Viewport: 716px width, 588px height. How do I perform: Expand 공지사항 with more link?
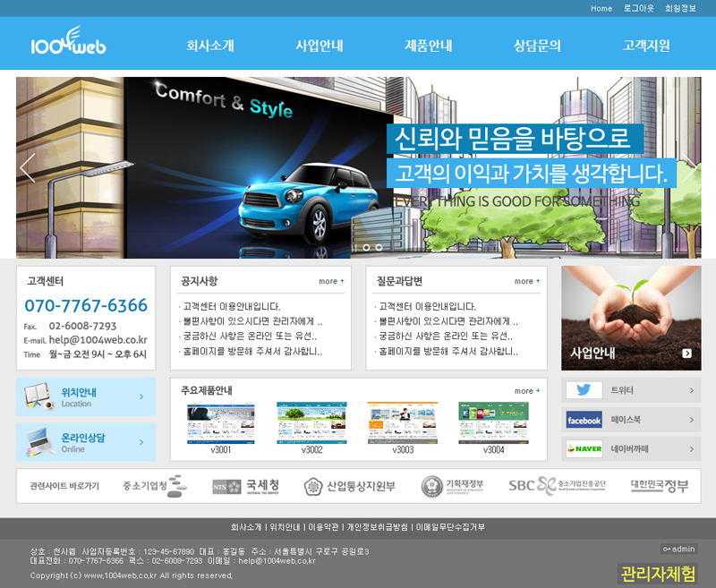tap(331, 282)
